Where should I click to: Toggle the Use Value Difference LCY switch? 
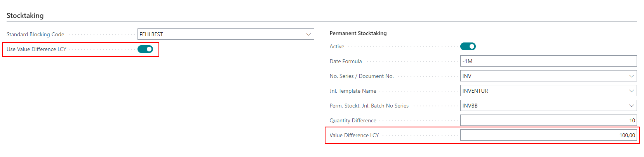point(145,49)
